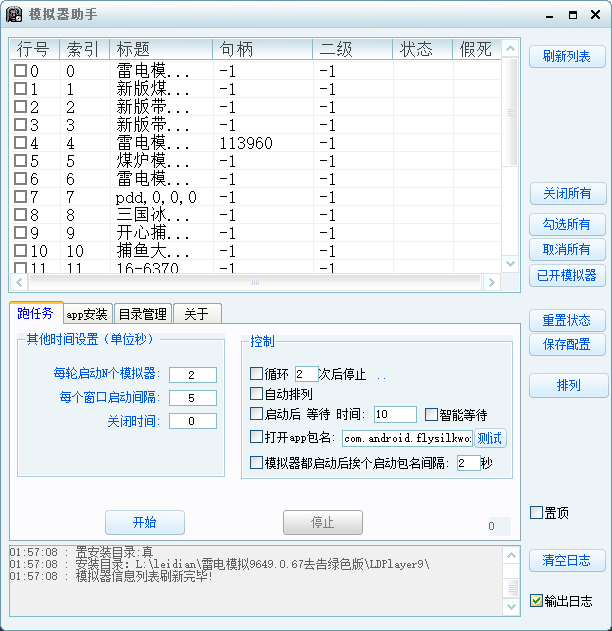The width and height of the screenshot is (612, 631).
Task: Click the log panel scroll down arrow
Action: (x=511, y=606)
